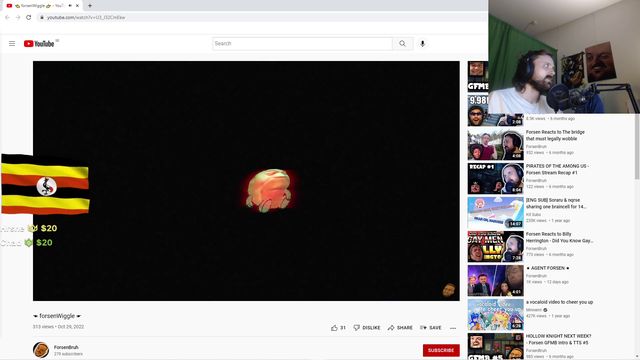Click the search magnifier button
640x360 pixels.
tap(402, 44)
